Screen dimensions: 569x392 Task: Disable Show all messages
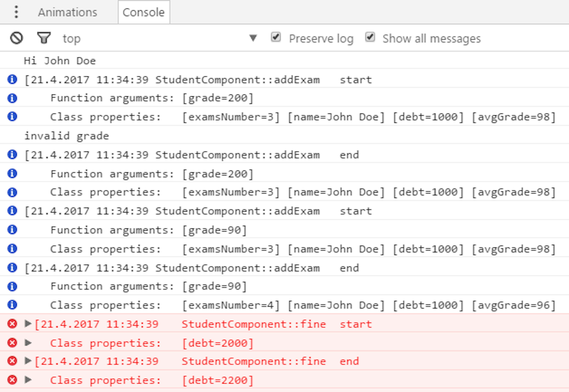[370, 37]
